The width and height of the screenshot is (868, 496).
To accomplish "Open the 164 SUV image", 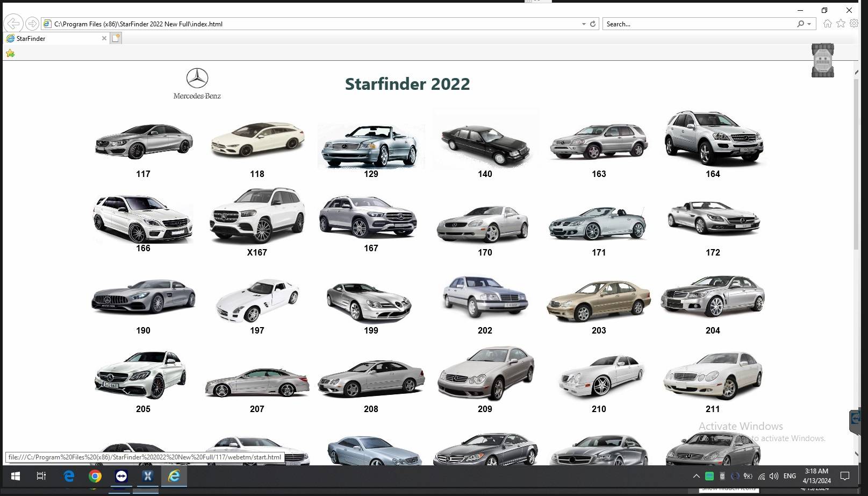I will click(713, 138).
